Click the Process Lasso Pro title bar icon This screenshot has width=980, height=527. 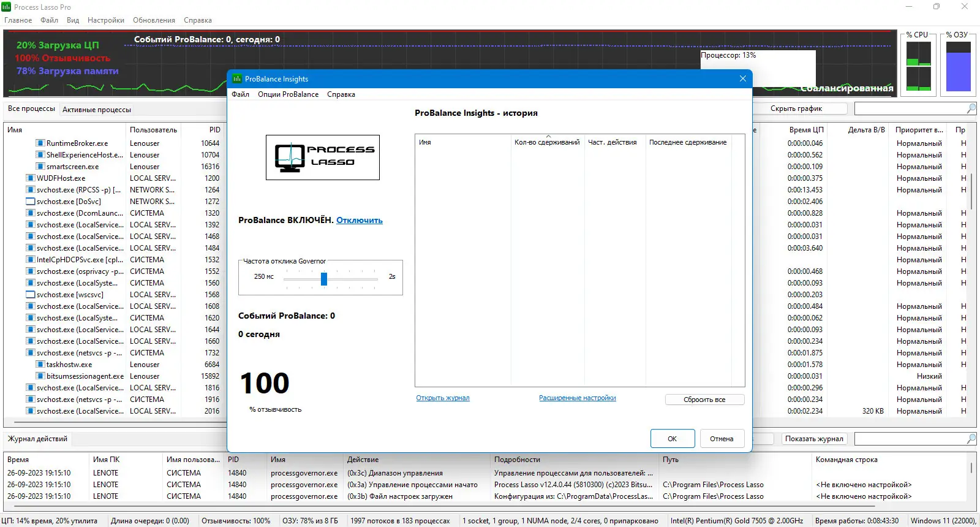click(6, 7)
